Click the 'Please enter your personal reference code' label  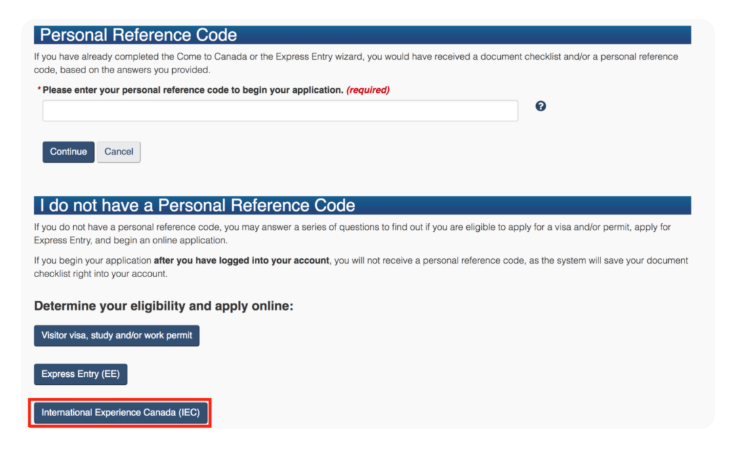(192, 90)
